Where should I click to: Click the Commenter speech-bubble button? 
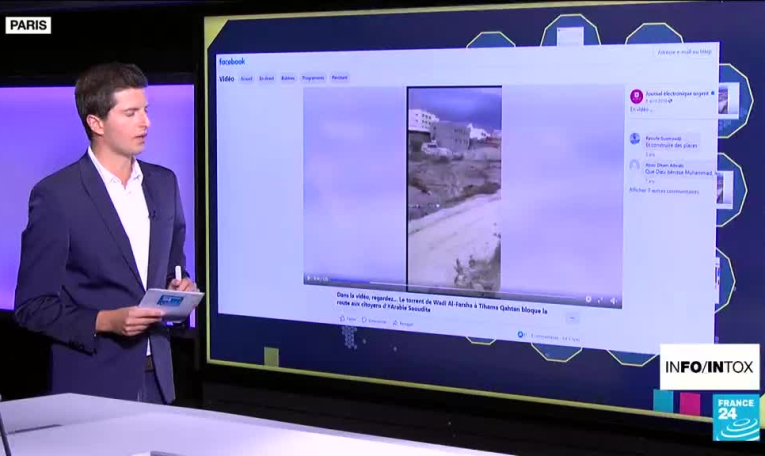click(374, 321)
